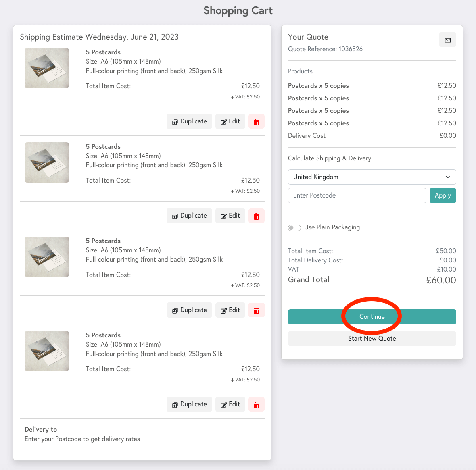Click the envelope icon to email the quote

[447, 39]
